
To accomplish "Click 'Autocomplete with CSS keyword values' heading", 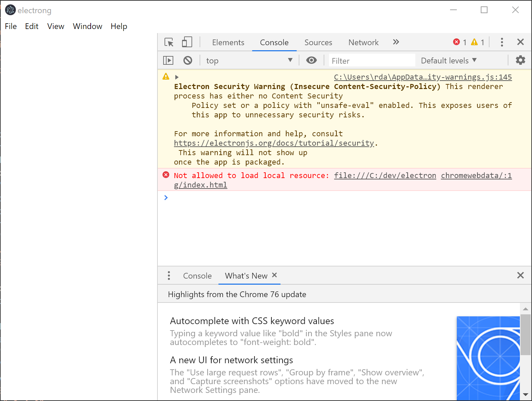I will (252, 321).
